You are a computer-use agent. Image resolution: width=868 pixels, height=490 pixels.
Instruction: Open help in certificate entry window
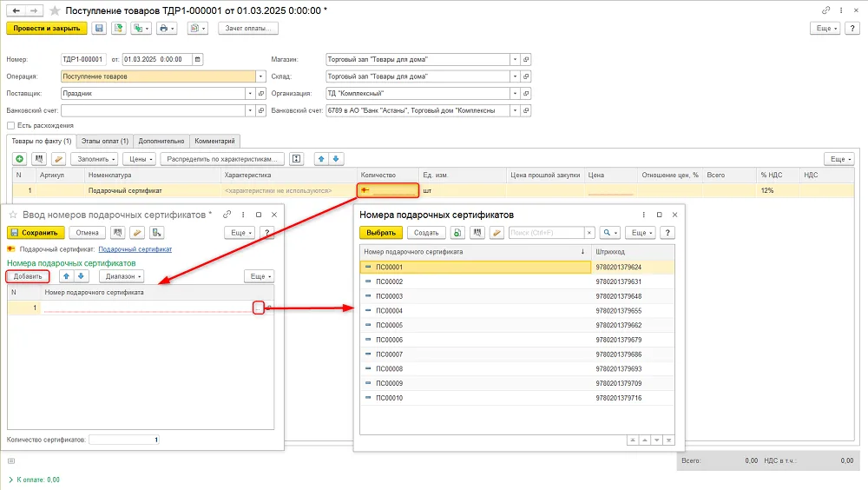click(x=266, y=233)
